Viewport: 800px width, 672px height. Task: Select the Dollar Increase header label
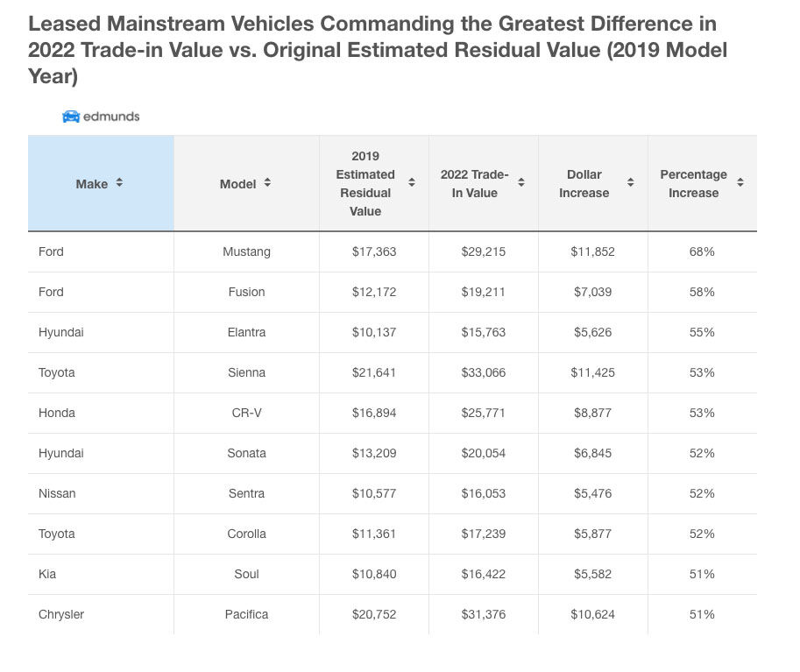pyautogui.click(x=584, y=184)
